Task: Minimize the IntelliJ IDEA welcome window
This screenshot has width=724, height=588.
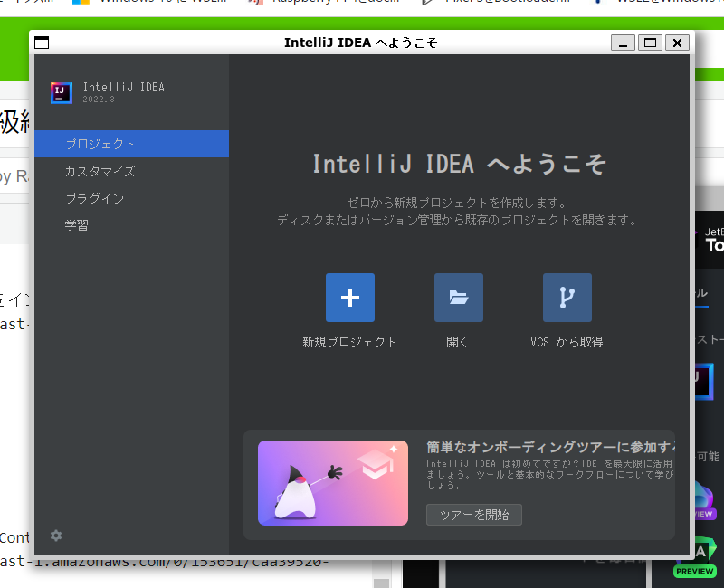Action: [x=623, y=43]
